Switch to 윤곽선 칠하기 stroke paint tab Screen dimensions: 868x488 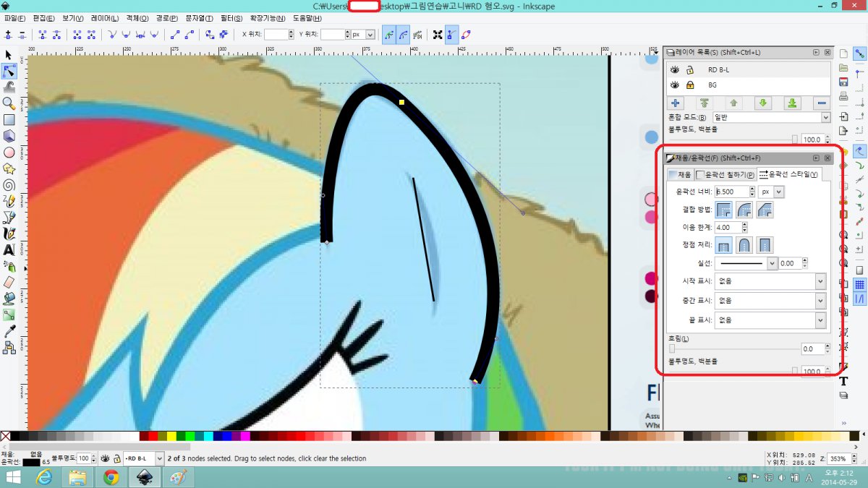click(725, 174)
